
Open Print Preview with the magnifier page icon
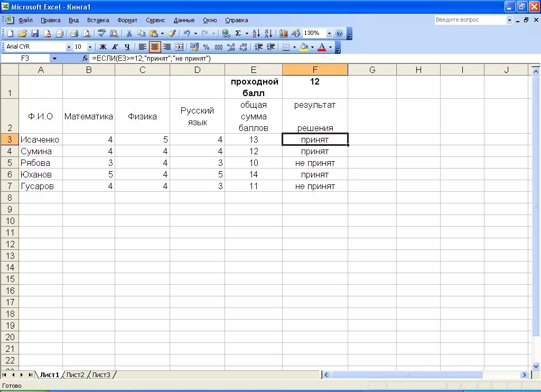pyautogui.click(x=87, y=33)
